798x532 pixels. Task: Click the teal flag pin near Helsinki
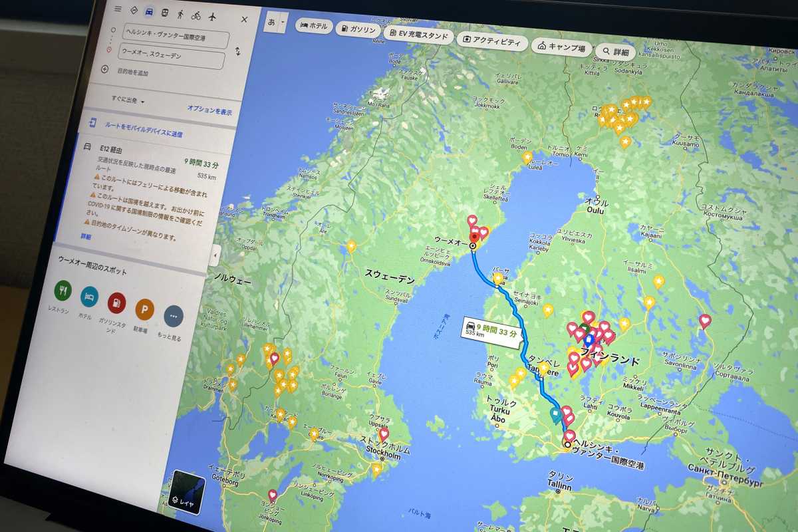[x=555, y=415]
